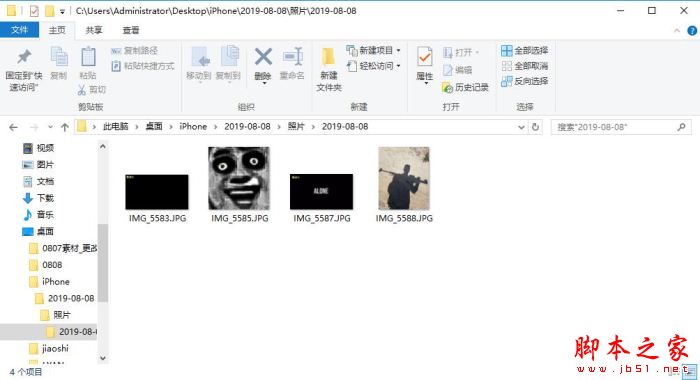
Task: Click the refresh button beside address bar
Action: (x=535, y=127)
